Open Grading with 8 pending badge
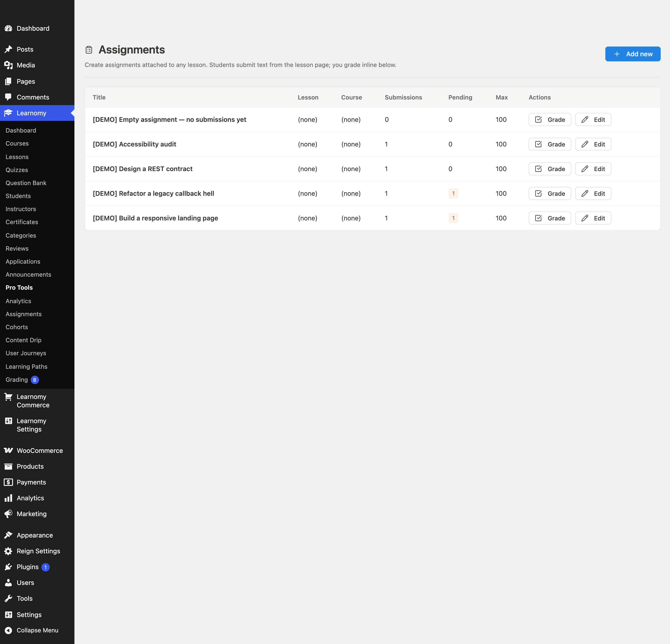This screenshot has height=644, width=670. tap(22, 380)
